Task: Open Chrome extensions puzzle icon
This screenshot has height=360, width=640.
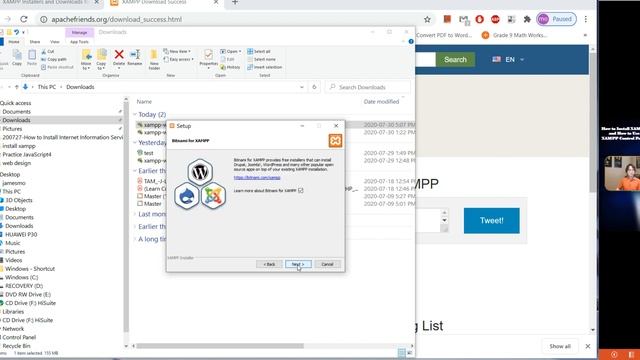Action: 527,19
